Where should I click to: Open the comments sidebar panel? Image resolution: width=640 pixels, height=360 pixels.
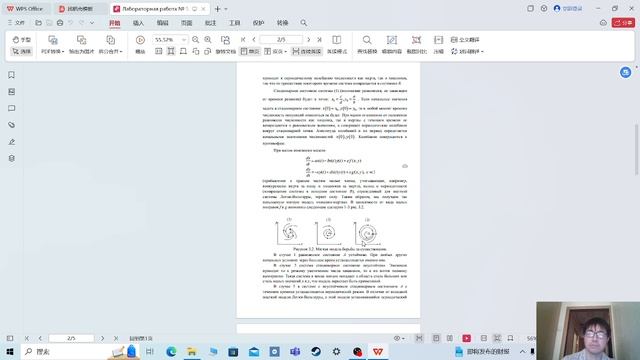[x=11, y=108]
